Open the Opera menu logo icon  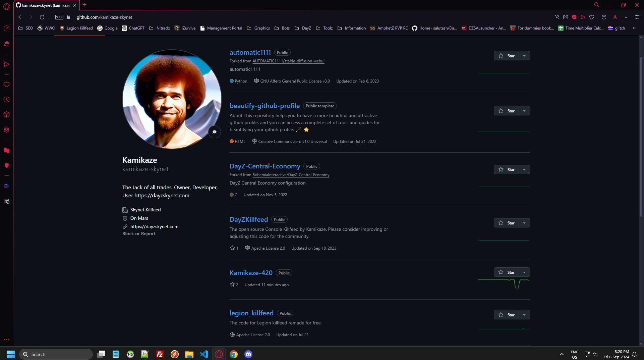(6, 6)
